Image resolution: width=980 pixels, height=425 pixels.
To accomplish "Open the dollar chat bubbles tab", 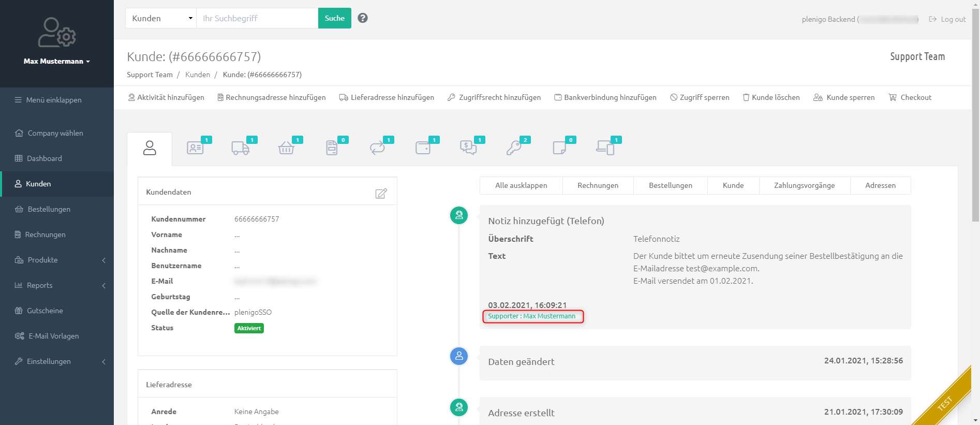I will click(x=468, y=149).
